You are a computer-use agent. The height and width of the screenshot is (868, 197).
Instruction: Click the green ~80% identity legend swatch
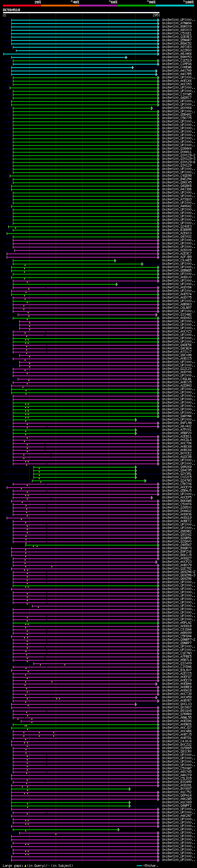point(137,6)
